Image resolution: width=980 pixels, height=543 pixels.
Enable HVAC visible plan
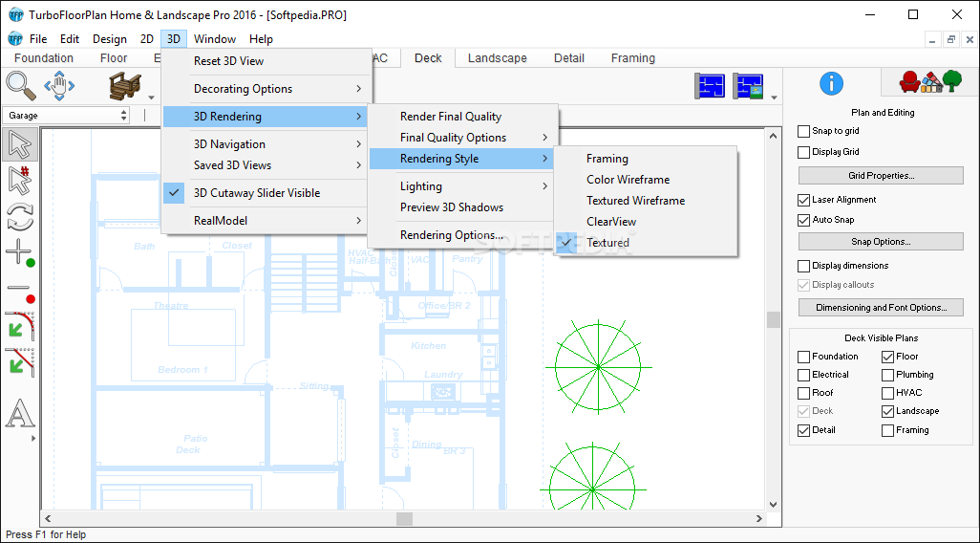(887, 394)
